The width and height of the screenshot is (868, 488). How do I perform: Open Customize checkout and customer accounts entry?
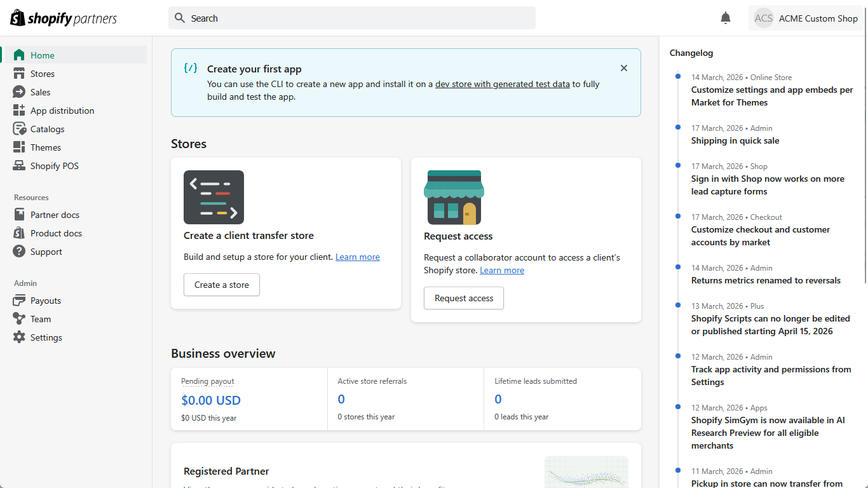761,236
